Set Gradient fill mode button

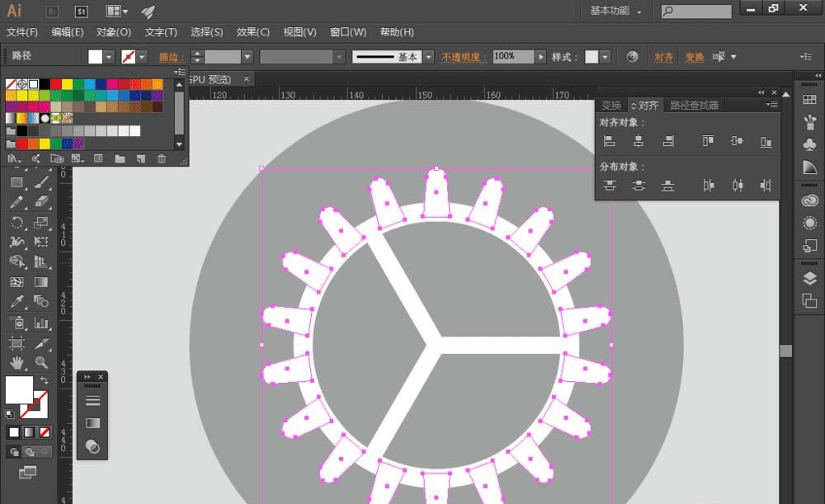(30, 432)
